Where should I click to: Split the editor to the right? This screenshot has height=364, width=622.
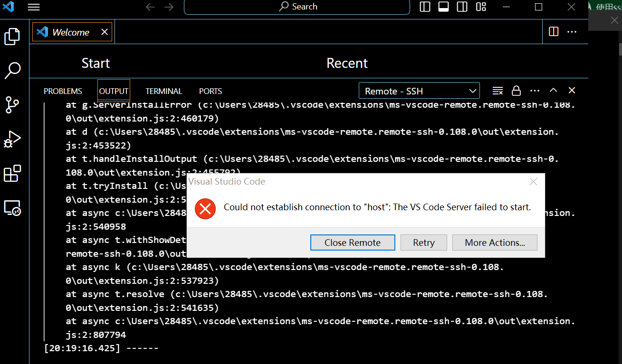click(553, 32)
